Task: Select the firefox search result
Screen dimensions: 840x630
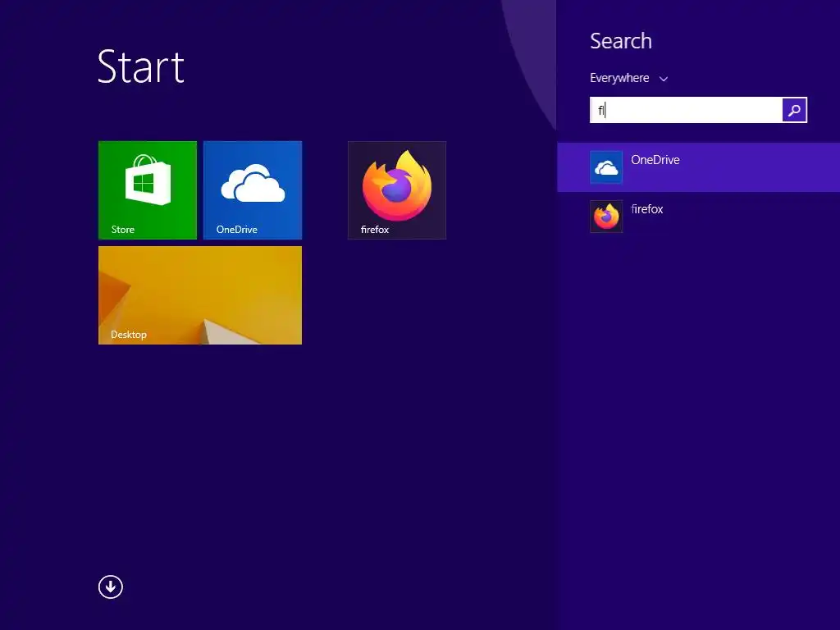Action: coord(699,217)
